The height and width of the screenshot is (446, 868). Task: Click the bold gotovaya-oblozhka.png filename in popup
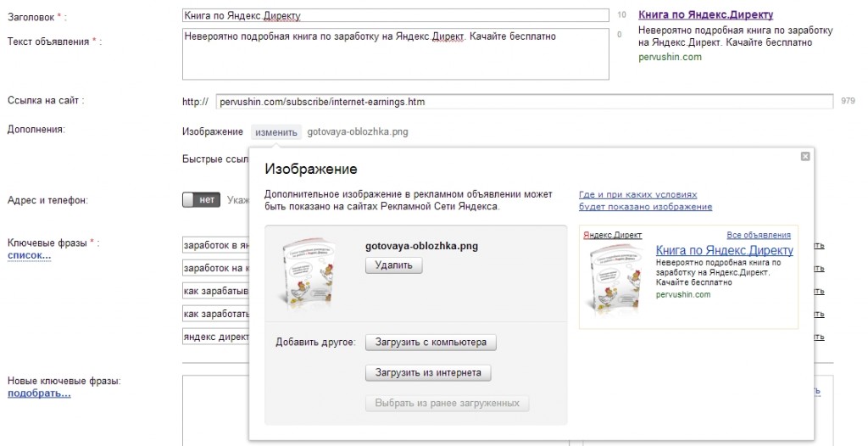pyautogui.click(x=422, y=246)
